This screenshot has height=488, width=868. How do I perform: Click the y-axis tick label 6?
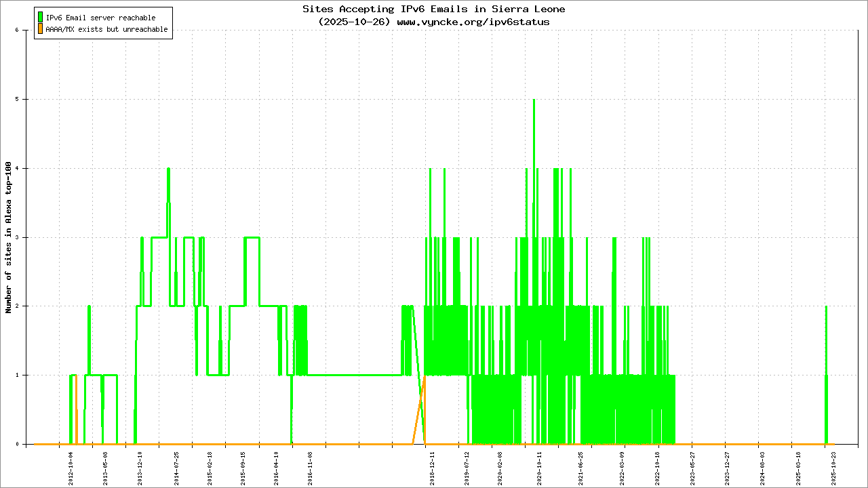(25, 30)
